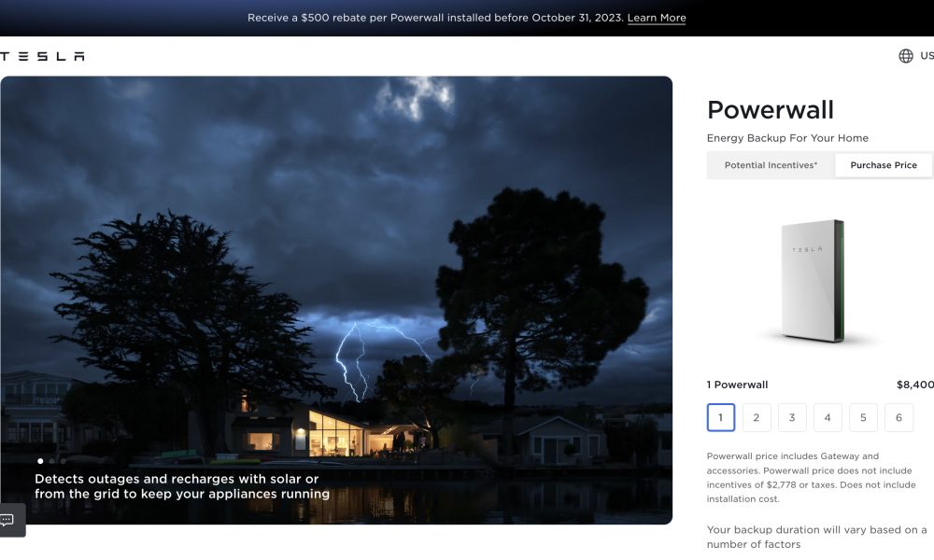Follow the Learn More rebate link

tap(657, 18)
